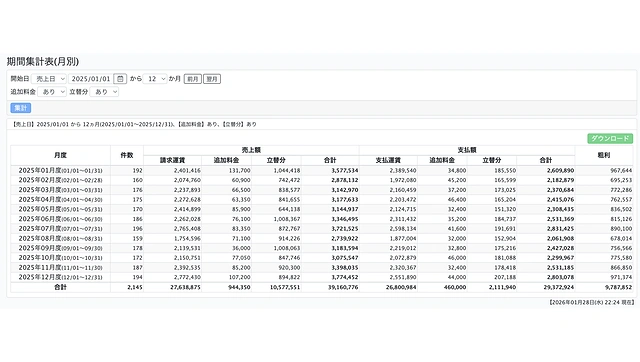
Task: Click the total gross profit 9,787,852
Action: (618, 287)
